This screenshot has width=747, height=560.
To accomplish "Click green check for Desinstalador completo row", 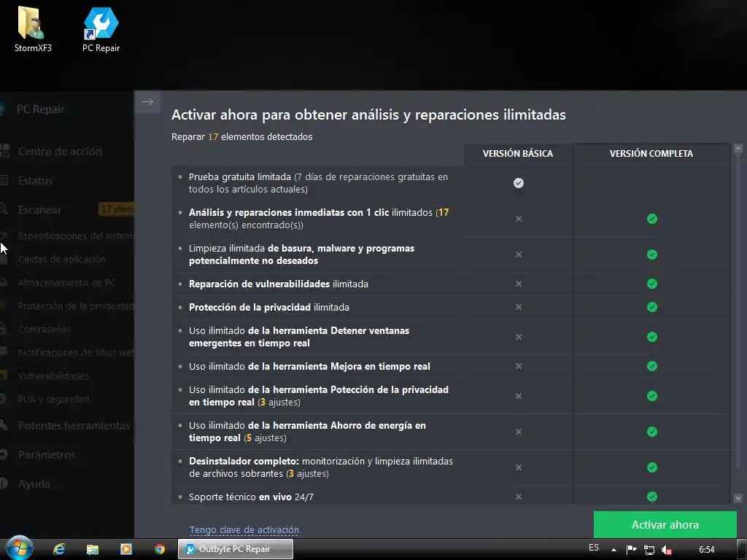I will tap(651, 467).
